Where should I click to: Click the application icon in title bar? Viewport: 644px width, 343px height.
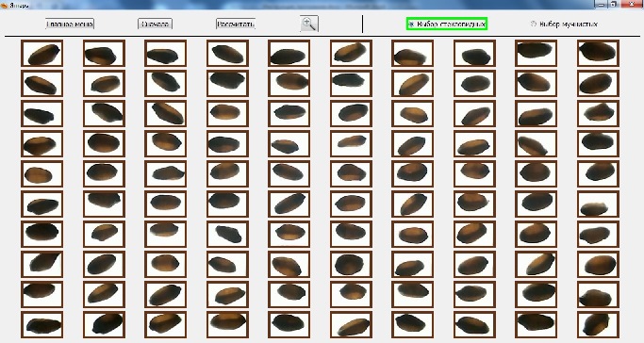tap(4, 5)
